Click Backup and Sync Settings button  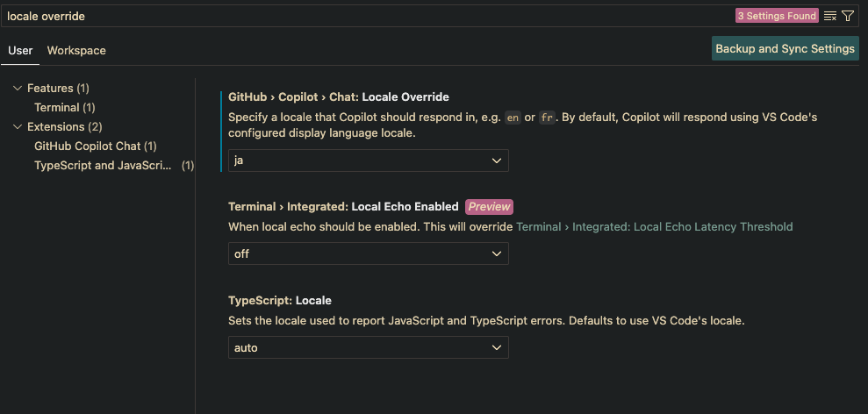785,49
